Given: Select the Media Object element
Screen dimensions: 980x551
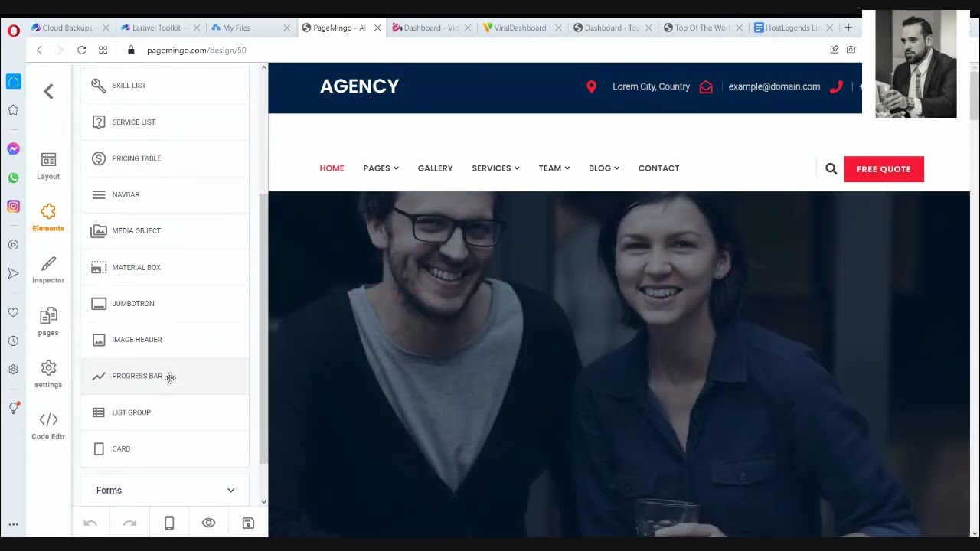Looking at the screenshot, I should [165, 230].
